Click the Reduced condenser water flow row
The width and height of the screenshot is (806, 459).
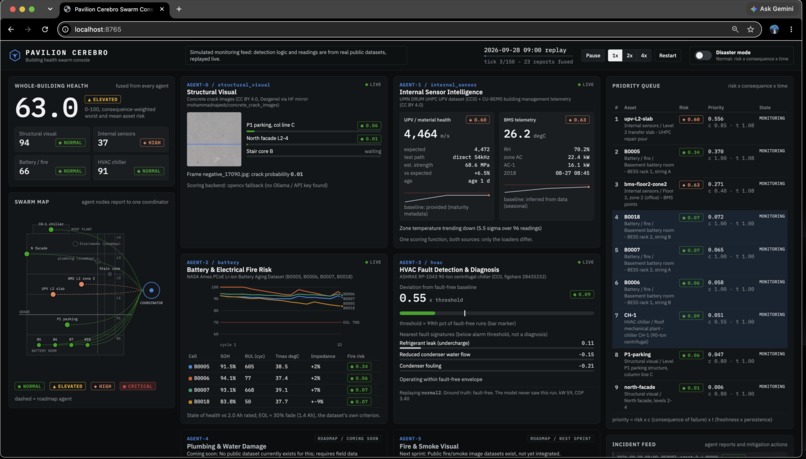coord(497,355)
